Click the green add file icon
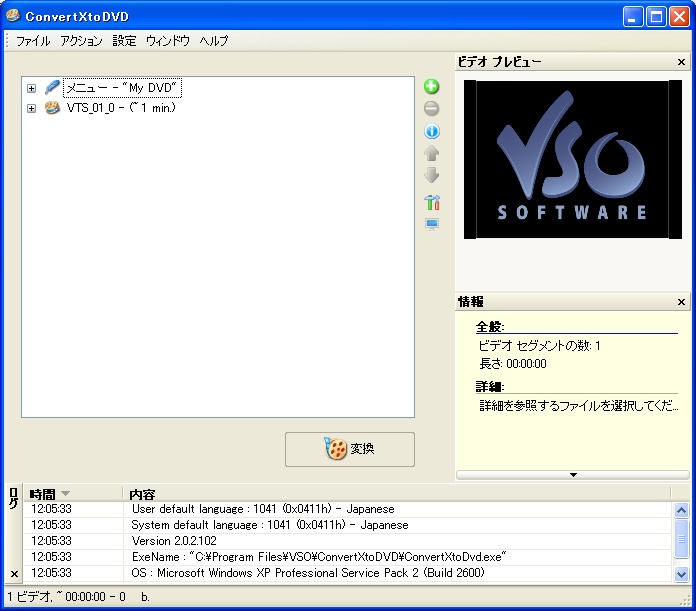 point(431,87)
